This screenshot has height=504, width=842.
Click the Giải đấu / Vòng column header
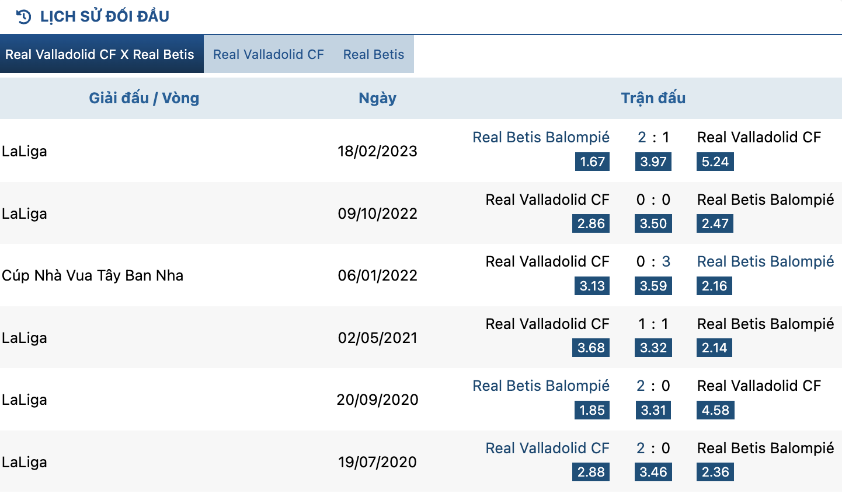tap(144, 98)
